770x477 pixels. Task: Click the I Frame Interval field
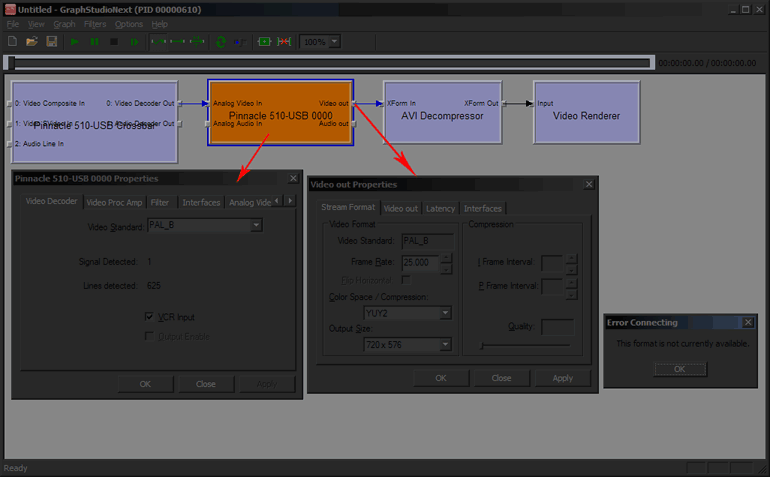(x=552, y=263)
